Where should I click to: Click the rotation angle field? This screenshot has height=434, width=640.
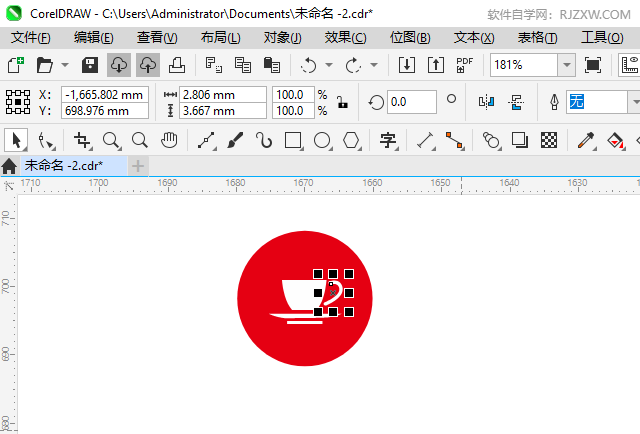click(412, 102)
